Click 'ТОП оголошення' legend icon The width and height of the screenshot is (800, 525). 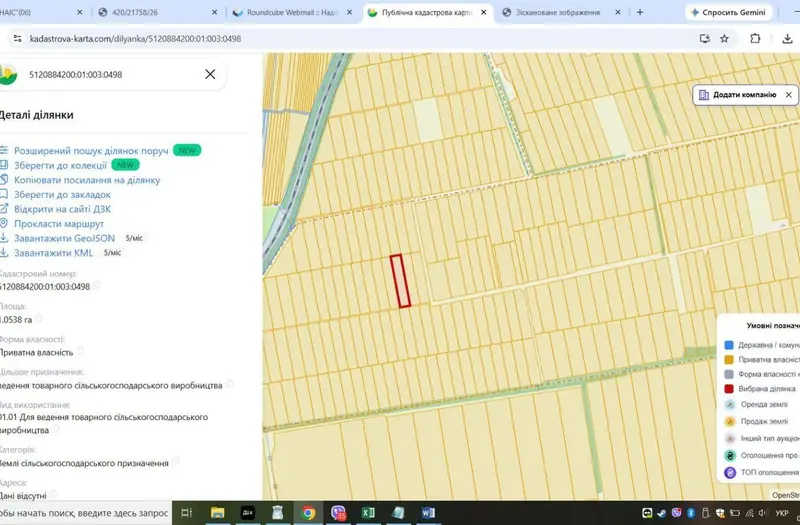[x=730, y=472]
